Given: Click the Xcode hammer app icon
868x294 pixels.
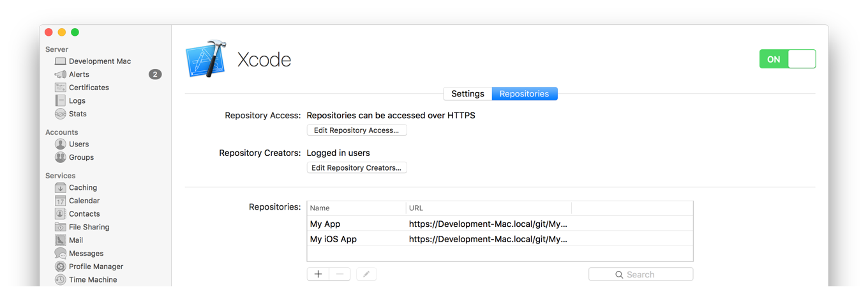Looking at the screenshot, I should (x=206, y=59).
